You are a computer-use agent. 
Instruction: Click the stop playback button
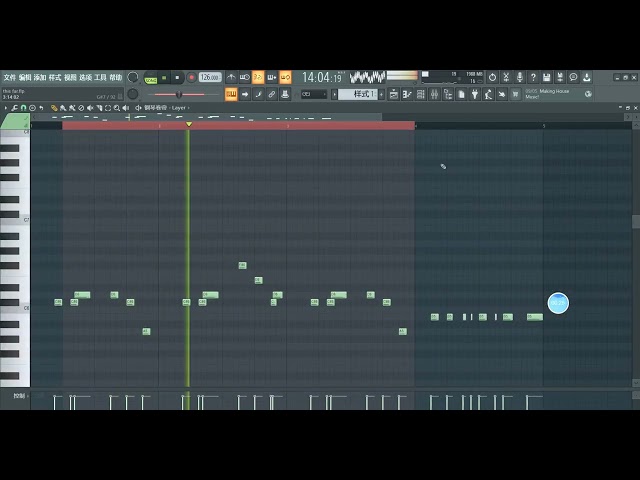pos(177,77)
